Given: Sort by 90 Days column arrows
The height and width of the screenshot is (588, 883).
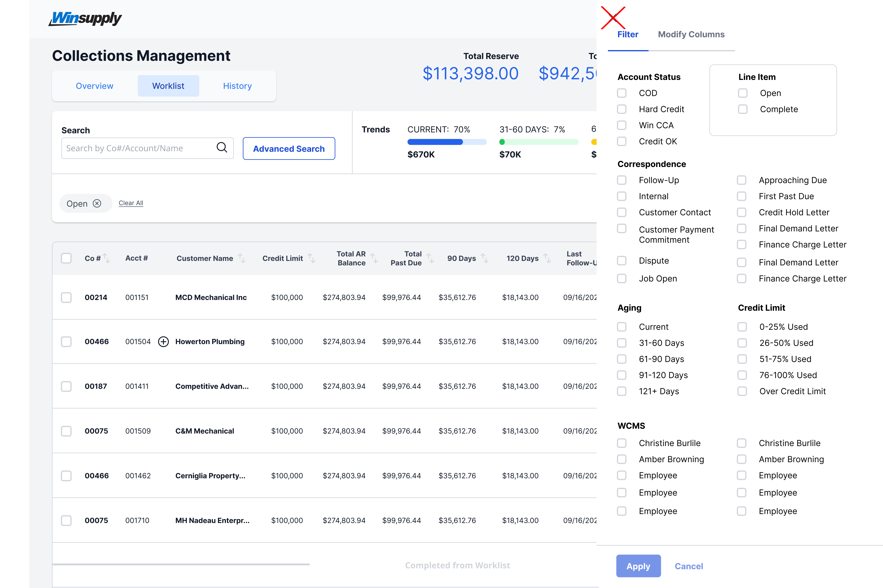Looking at the screenshot, I should [485, 258].
